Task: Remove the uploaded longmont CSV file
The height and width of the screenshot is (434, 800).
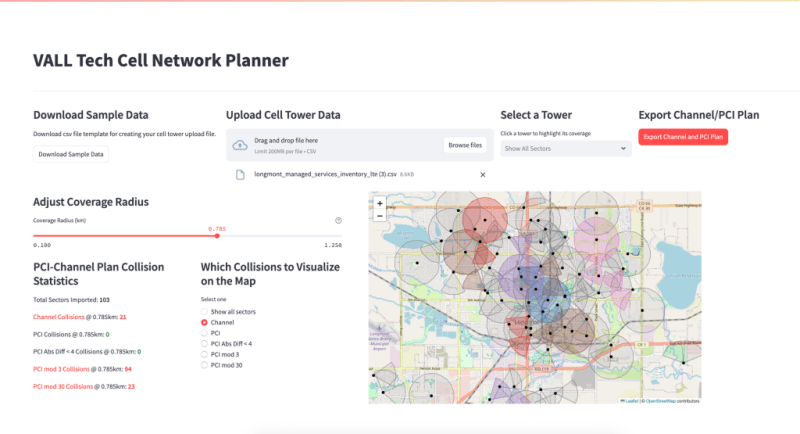Action: point(482,174)
